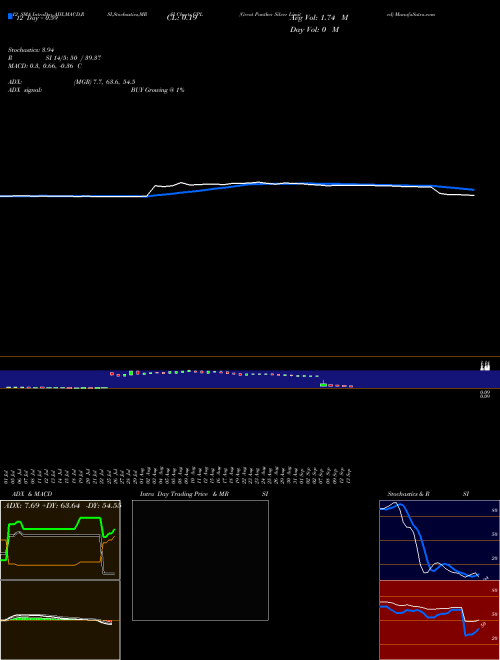Click 'ADX: 7.69 +DY: 63.64 -DY: 54.55' readout

click(x=62, y=506)
